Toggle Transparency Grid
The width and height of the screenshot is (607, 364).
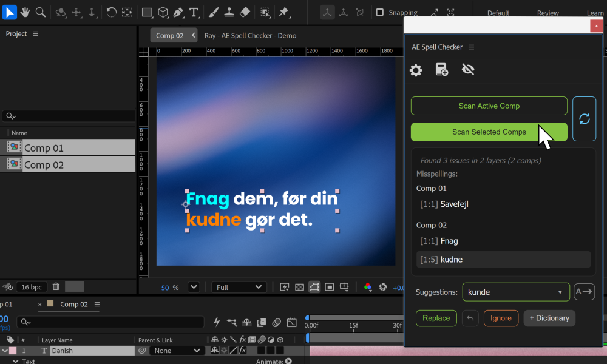[299, 287]
